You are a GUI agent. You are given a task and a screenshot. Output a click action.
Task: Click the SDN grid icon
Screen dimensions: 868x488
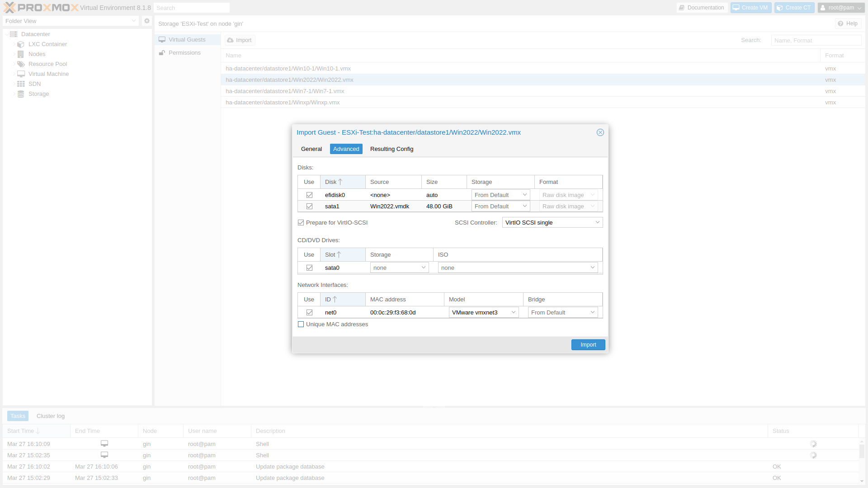coord(21,84)
